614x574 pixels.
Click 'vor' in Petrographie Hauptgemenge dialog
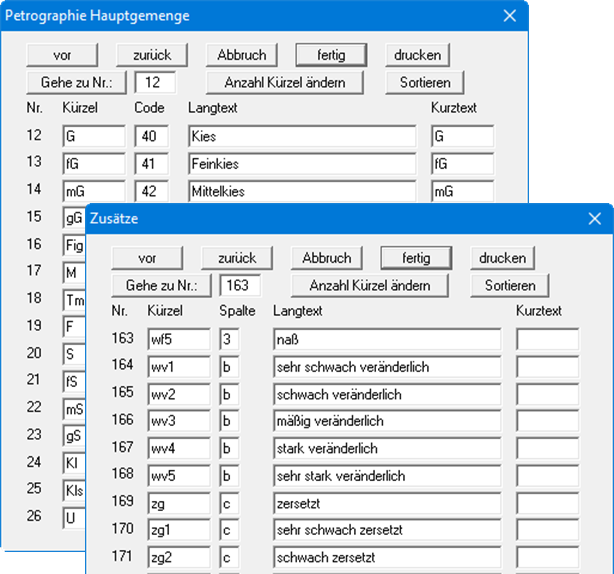(x=62, y=54)
